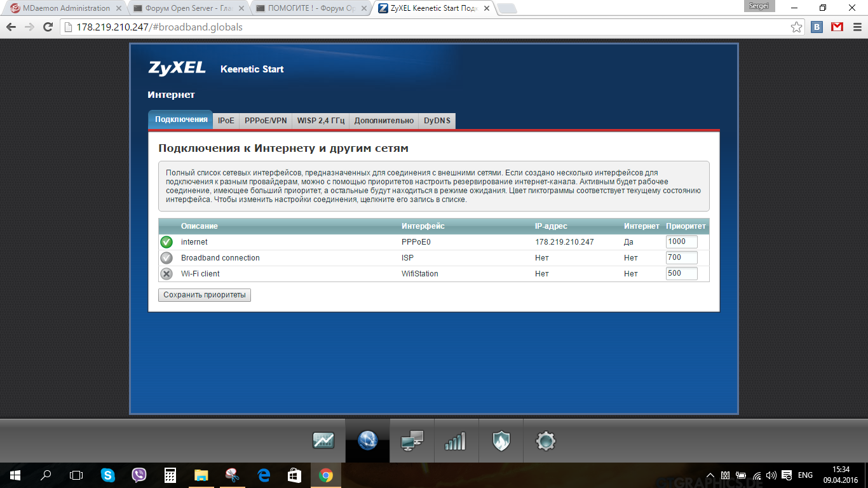Switch to the PPPoE/VPN tab
The image size is (868, 488).
click(x=266, y=120)
